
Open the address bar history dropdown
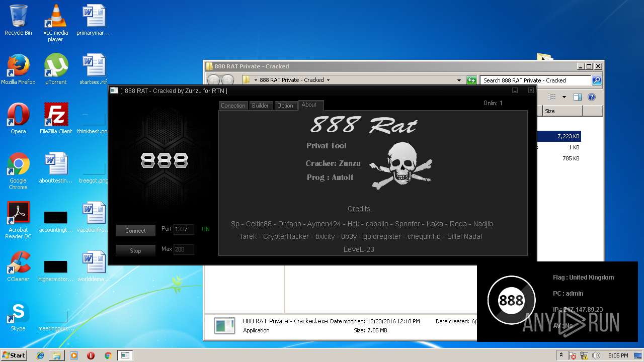point(459,80)
